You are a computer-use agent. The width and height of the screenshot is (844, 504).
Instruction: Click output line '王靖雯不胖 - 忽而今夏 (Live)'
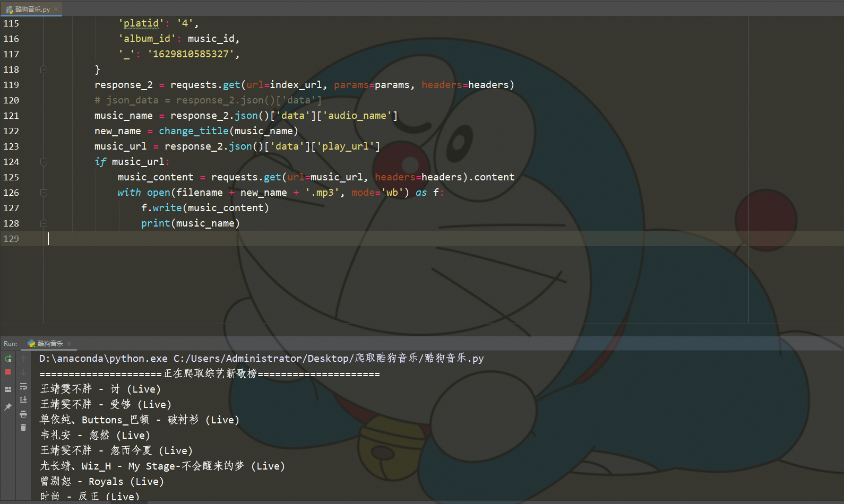116,451
